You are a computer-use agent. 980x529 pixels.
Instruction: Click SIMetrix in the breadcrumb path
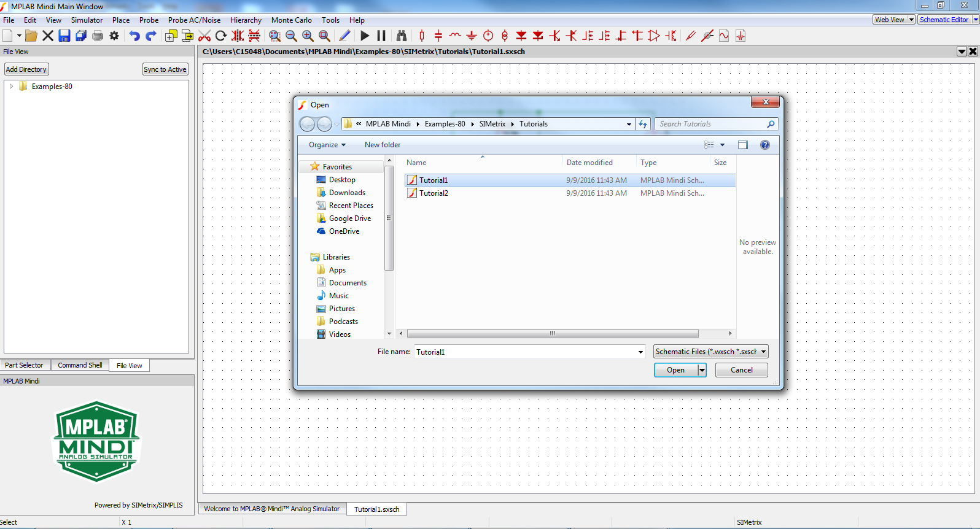[x=492, y=124]
